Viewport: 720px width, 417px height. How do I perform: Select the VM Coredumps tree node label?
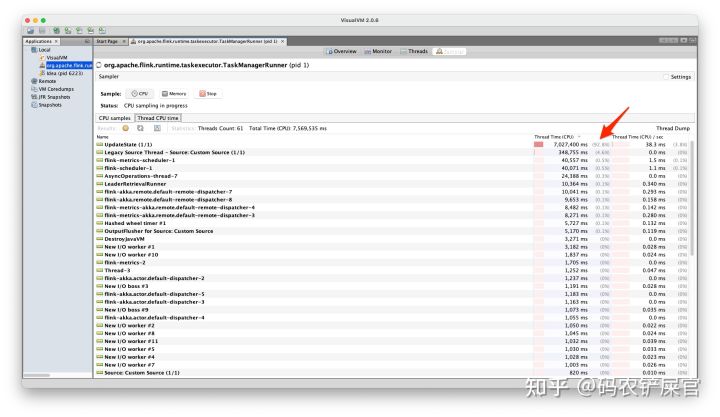tap(56, 89)
